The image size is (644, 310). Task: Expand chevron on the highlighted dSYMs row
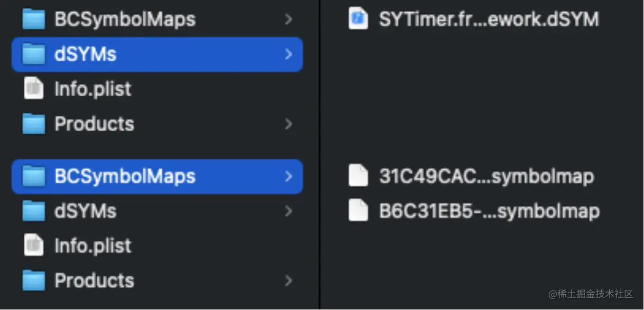(288, 54)
